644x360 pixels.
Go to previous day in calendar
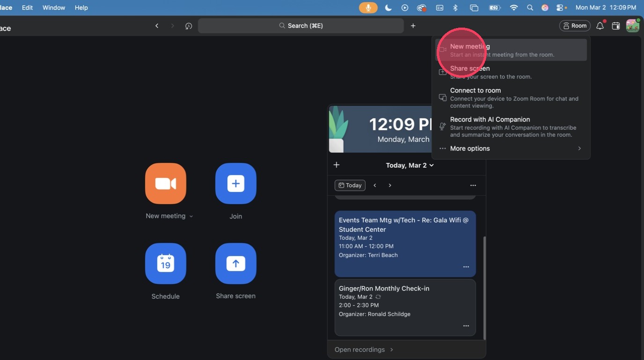point(375,185)
